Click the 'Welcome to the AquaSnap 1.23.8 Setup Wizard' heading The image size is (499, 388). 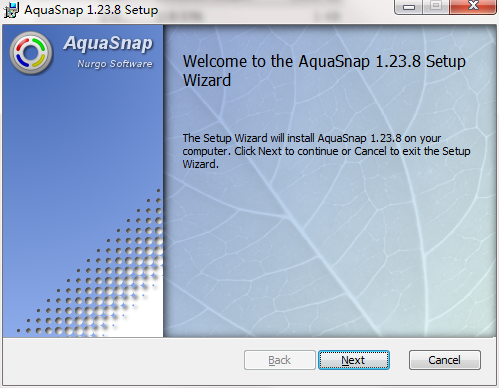(x=324, y=71)
